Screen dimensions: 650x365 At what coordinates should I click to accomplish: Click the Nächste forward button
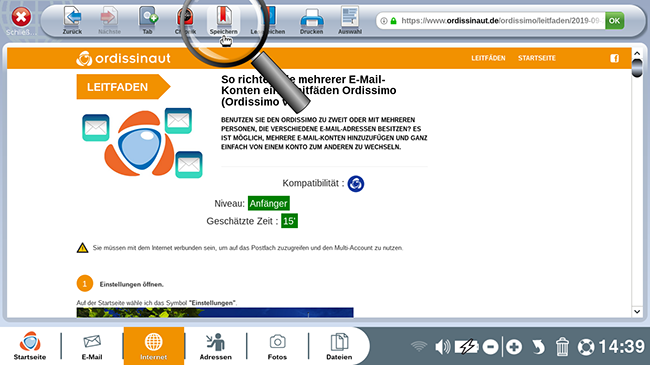click(x=109, y=20)
